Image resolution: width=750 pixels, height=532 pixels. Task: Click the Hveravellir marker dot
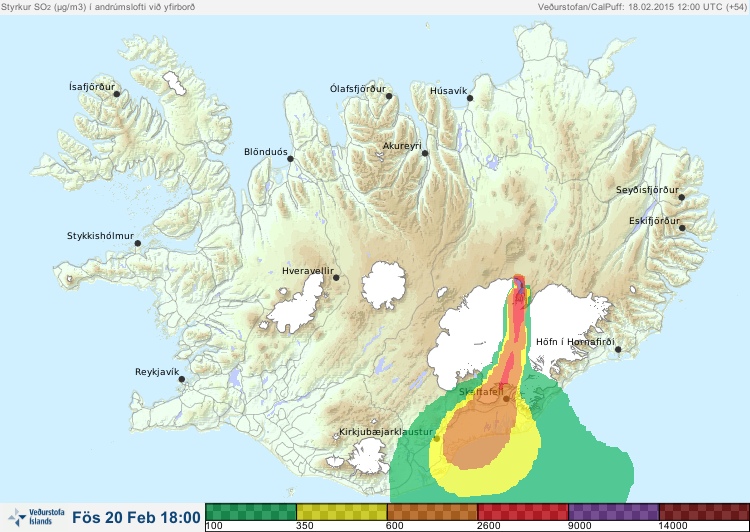[336, 277]
